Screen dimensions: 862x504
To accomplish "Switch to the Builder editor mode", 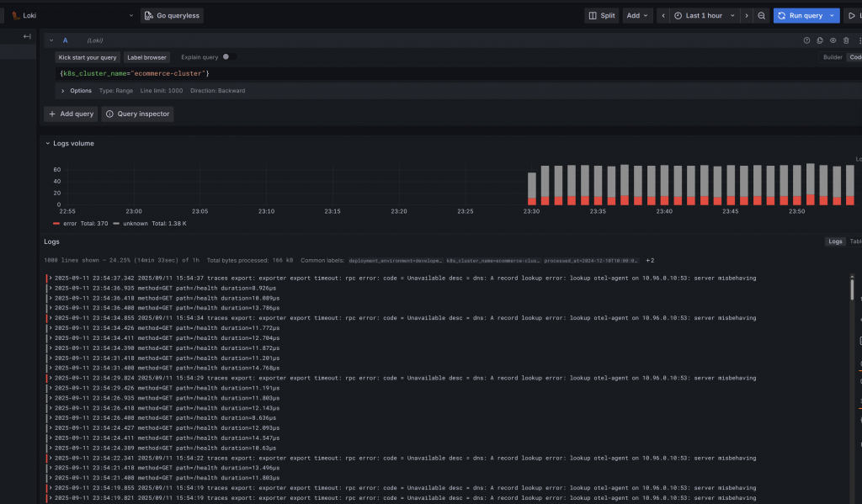I will pyautogui.click(x=833, y=57).
